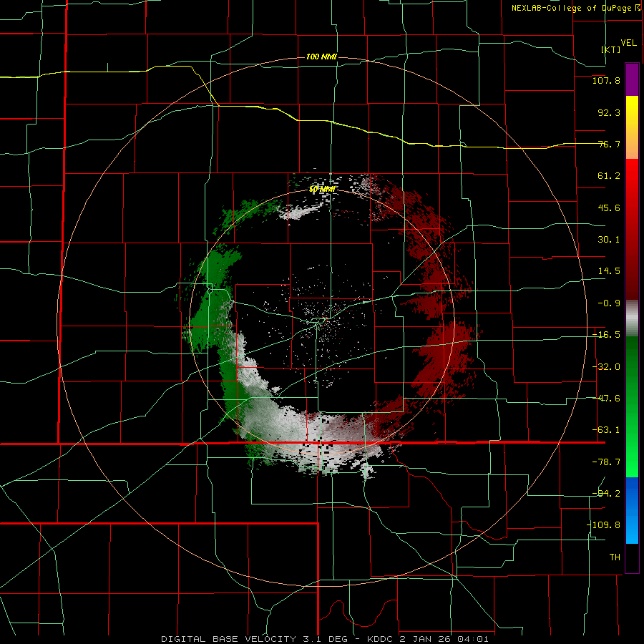Select the -32.0 velocity scale value
This screenshot has width=644, height=644.
tap(606, 367)
